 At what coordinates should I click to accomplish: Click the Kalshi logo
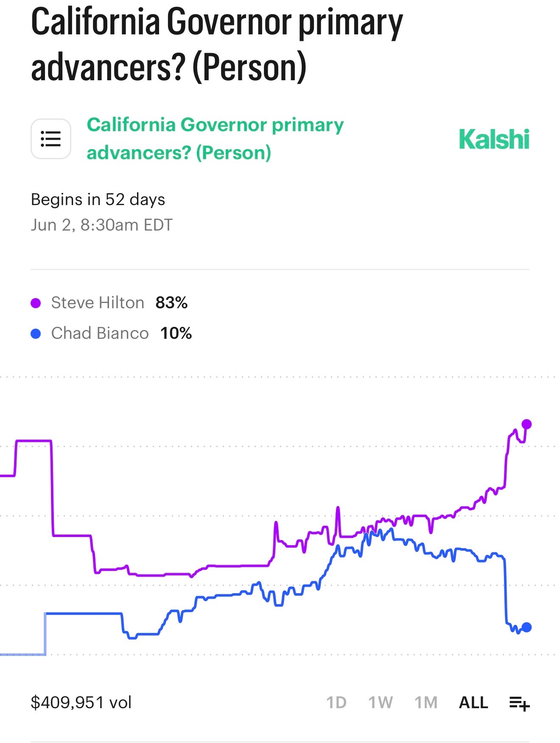[x=494, y=139]
